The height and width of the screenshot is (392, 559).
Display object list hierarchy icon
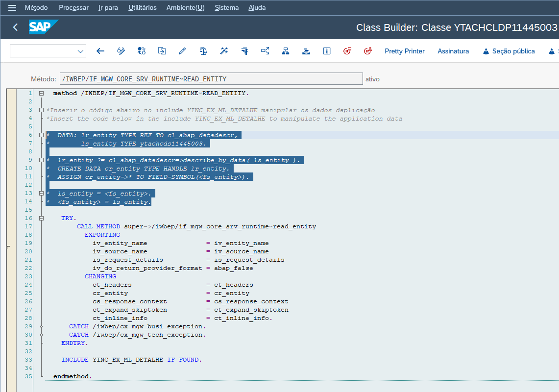pyautogui.click(x=286, y=51)
